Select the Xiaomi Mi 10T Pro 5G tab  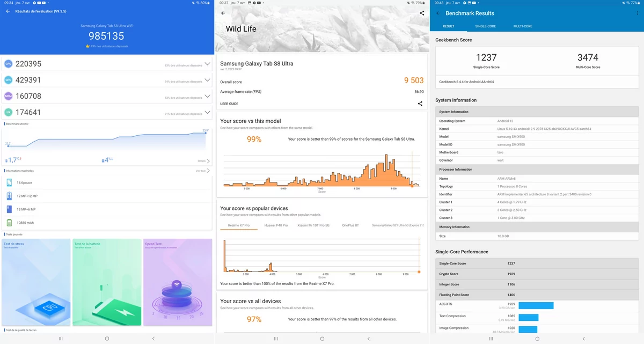pyautogui.click(x=313, y=225)
